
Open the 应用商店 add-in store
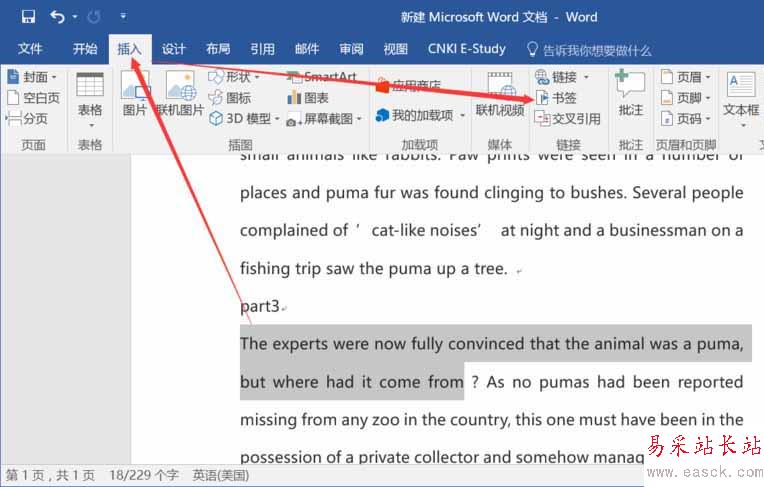408,87
